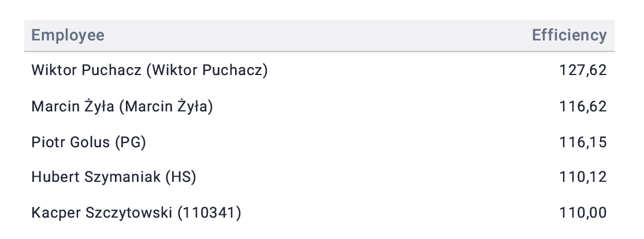Click the (110341) ID beside Kacper Szczytowski
Image resolution: width=644 pixels, height=239 pixels.
pos(209,213)
